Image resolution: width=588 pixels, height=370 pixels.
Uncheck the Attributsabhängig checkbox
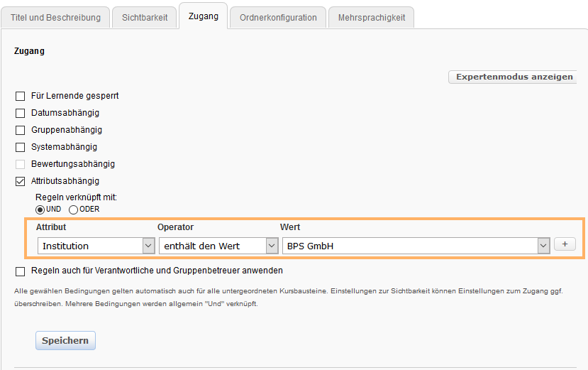[20, 181]
